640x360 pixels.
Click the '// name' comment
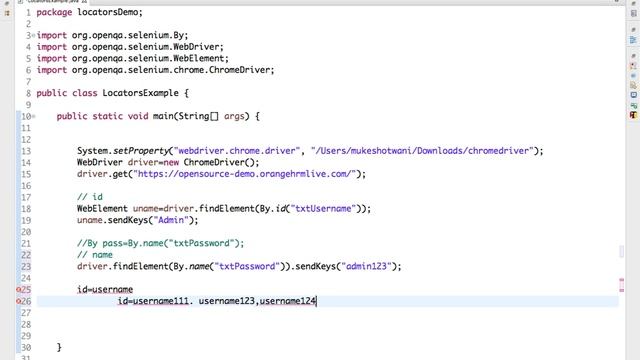[95, 255]
